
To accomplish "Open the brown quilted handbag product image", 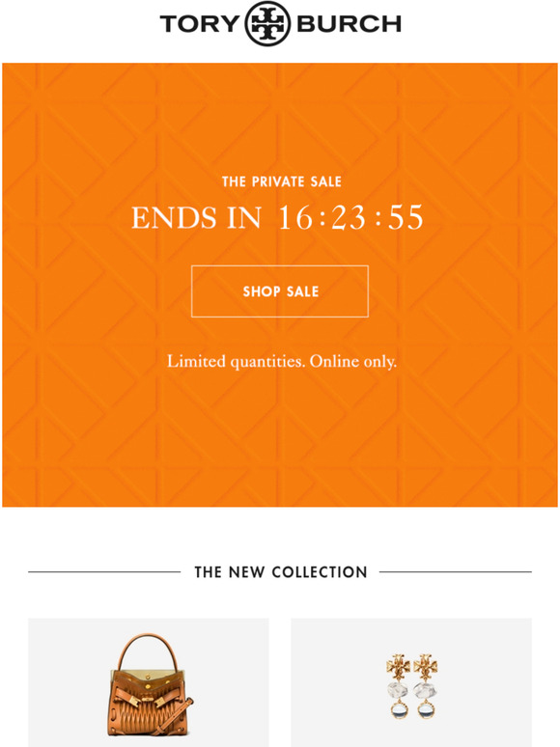I will click(x=151, y=684).
